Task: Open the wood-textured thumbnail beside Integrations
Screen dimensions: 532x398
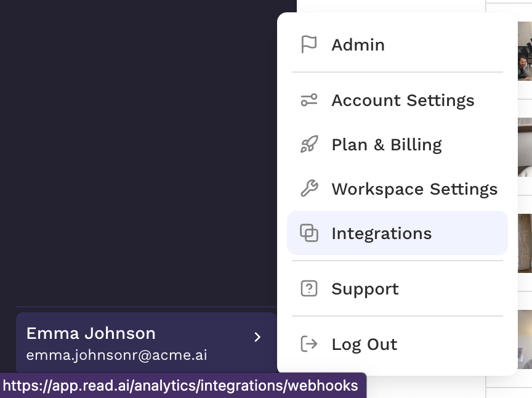Action: click(525, 243)
